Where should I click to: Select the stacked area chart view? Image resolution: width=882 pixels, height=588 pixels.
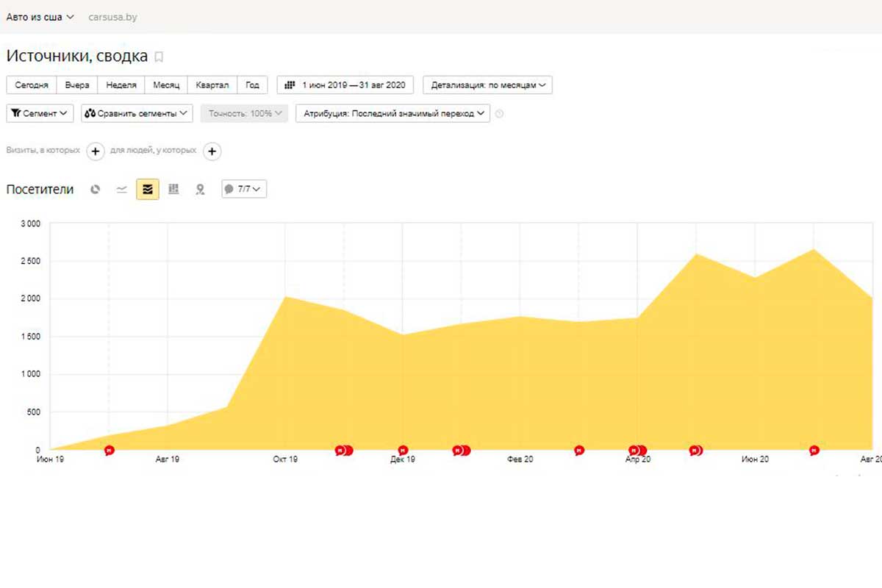[148, 190]
